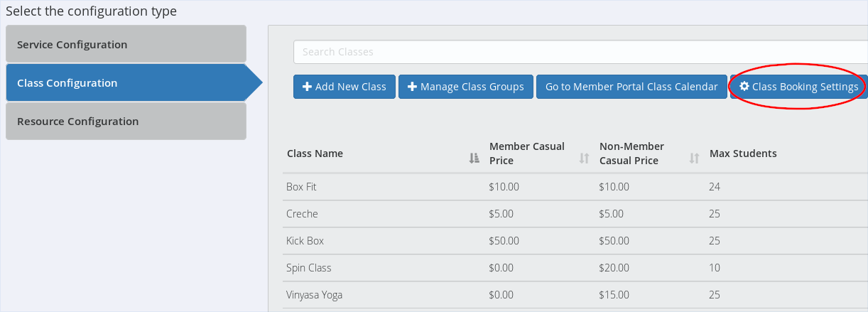The image size is (868, 312).
Task: Focus the Search Classes input field
Action: coord(580,52)
